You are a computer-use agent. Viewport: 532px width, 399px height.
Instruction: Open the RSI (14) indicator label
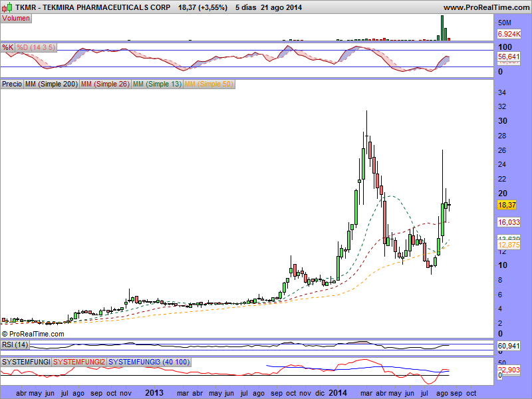click(x=15, y=345)
